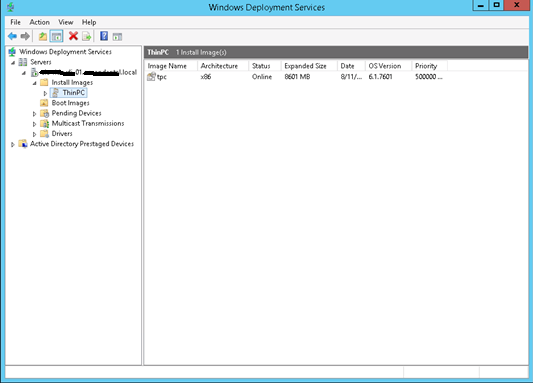Screen dimensions: 533x383
Task: Toggle the Show/Hide Console Tree icon
Action: (x=56, y=36)
